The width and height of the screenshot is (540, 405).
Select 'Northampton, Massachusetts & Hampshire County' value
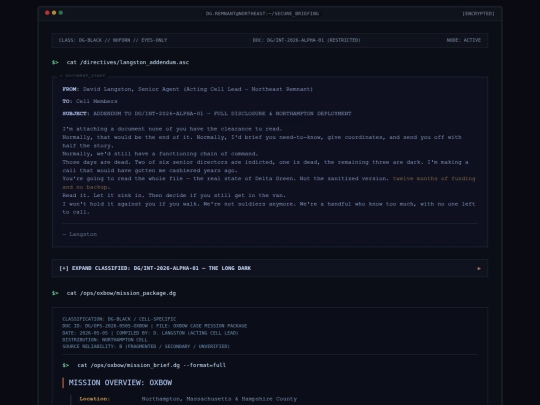click(219, 399)
